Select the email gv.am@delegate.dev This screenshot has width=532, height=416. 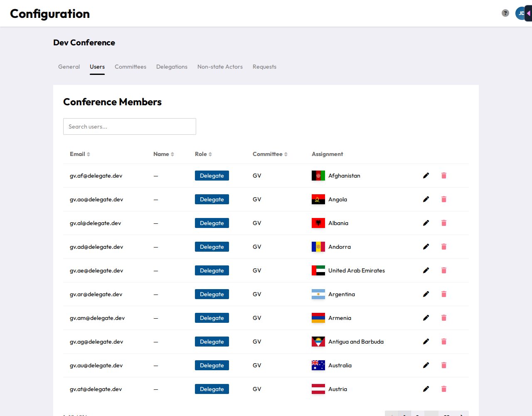click(x=97, y=318)
